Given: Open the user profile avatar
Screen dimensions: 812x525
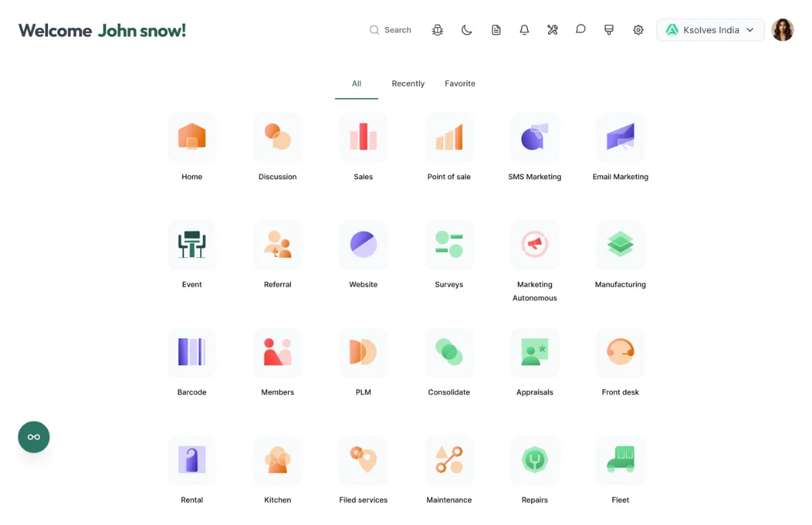Looking at the screenshot, I should point(783,30).
